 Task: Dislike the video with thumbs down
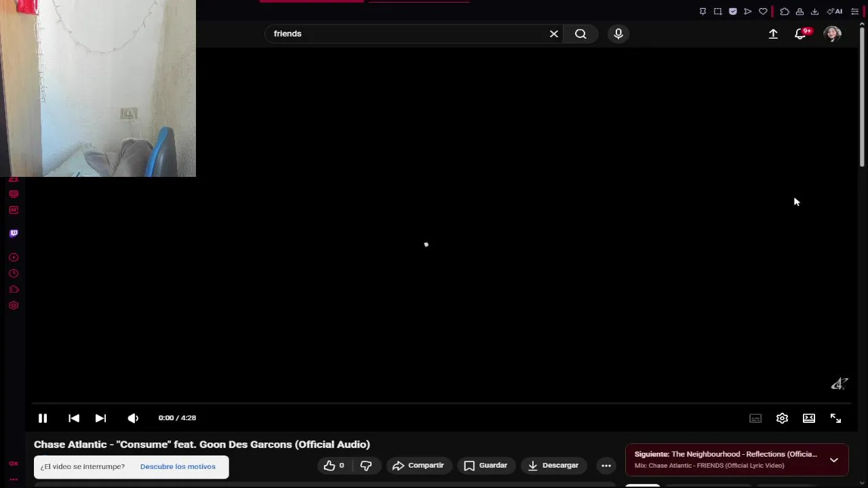click(366, 466)
